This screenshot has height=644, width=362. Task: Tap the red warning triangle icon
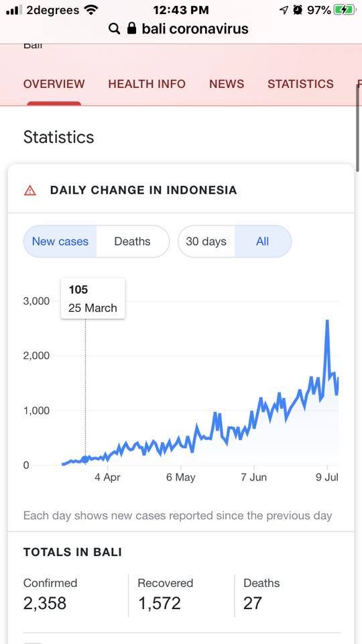(30, 191)
